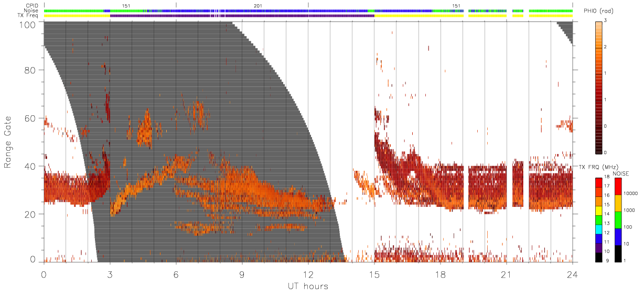Click the '9' tick on UT hours axis
Screen dimensions: 644x297
tap(242, 273)
